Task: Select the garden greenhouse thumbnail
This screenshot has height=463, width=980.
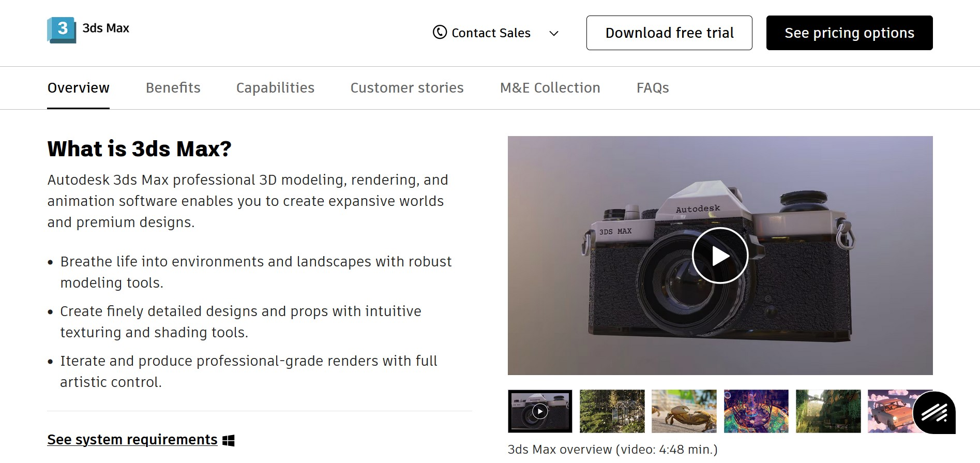Action: point(612,411)
